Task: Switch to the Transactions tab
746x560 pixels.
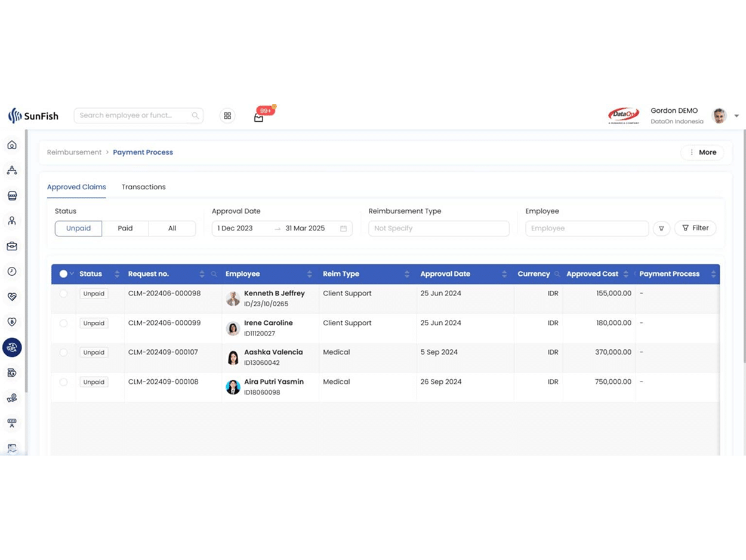Action: [143, 187]
